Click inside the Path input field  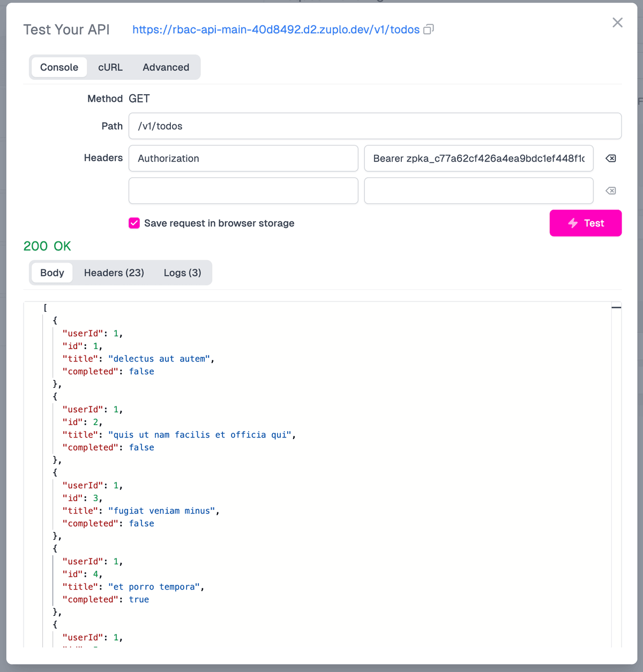click(x=375, y=126)
